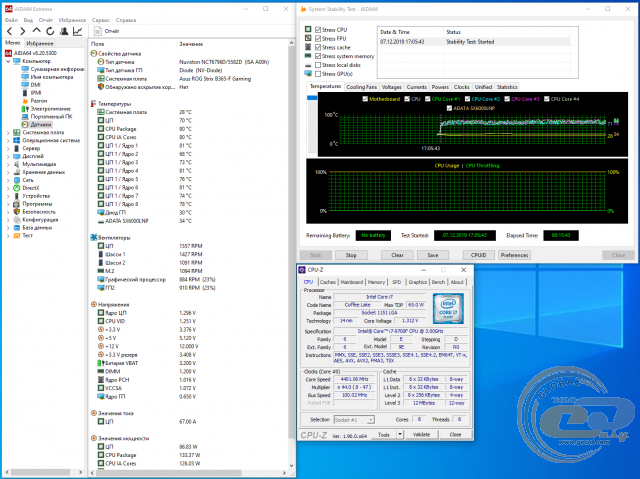Image resolution: width=640 pixels, height=479 pixels.
Task: Open the user icon in AIDA64 toolbar
Action: coord(64,31)
